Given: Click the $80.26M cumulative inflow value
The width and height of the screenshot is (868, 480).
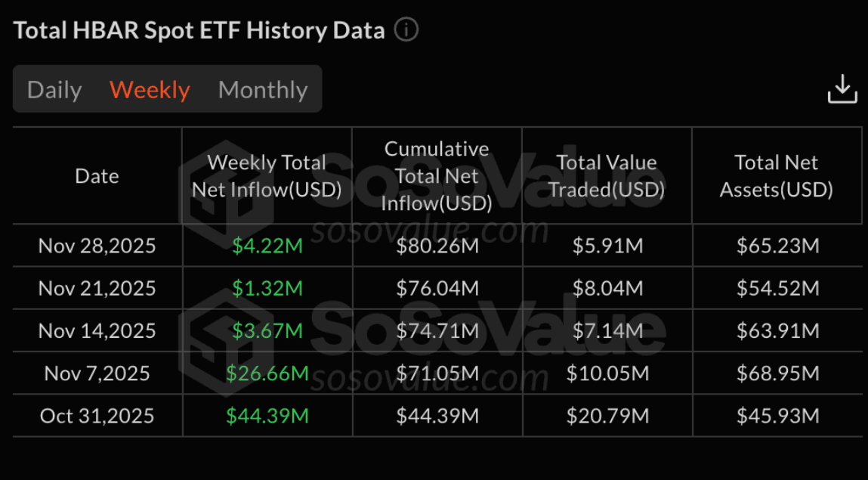Looking at the screenshot, I should pos(437,246).
